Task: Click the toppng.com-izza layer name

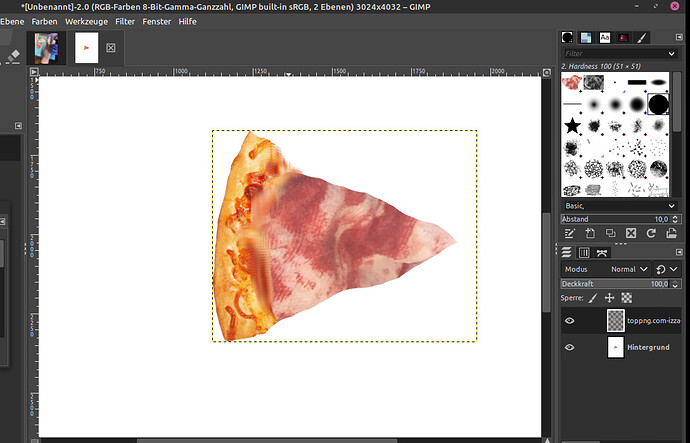Action: [653, 321]
